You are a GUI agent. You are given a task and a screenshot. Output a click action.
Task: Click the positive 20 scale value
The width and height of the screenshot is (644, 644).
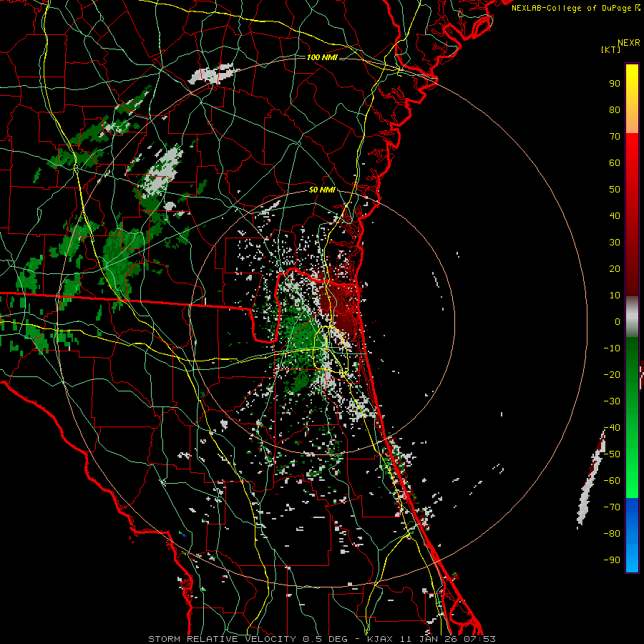point(615,269)
